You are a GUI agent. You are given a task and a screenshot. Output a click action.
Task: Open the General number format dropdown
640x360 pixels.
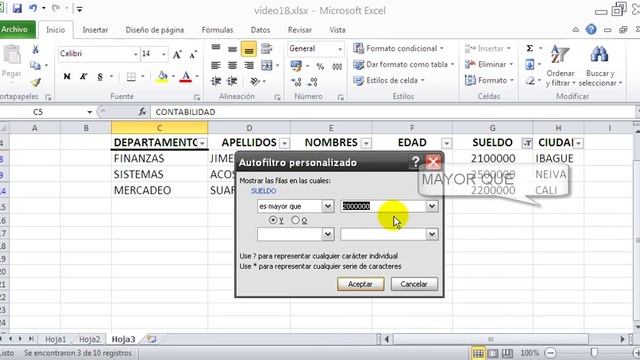coord(340,49)
